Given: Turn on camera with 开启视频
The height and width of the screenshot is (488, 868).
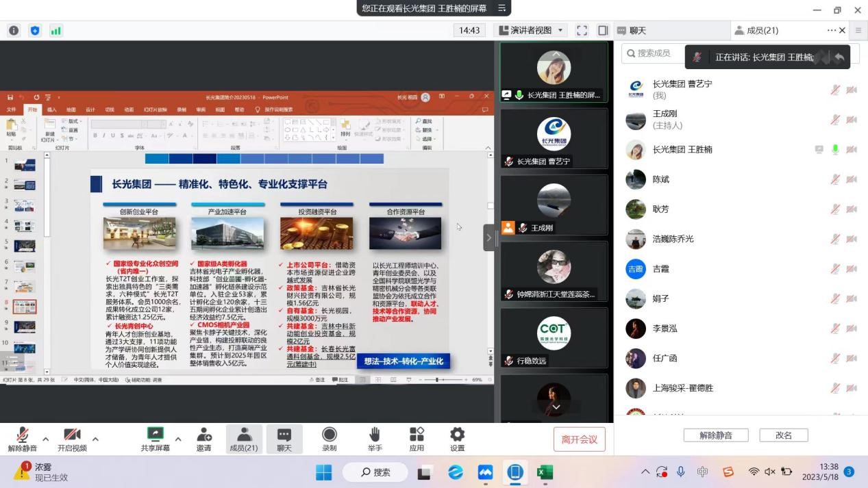Looking at the screenshot, I should [x=72, y=439].
